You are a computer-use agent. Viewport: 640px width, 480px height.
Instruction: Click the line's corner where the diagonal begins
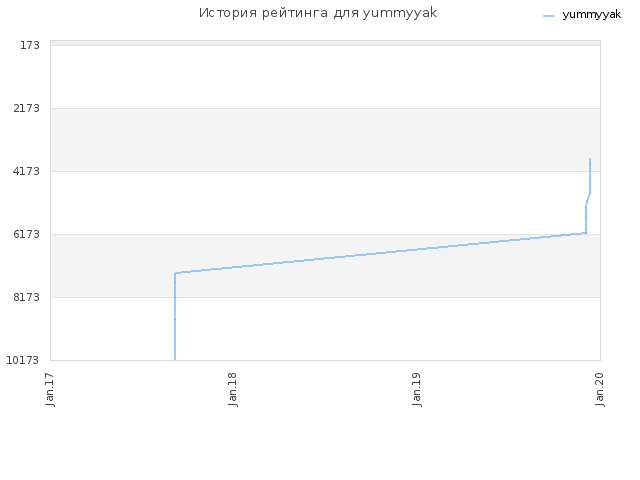(175, 273)
